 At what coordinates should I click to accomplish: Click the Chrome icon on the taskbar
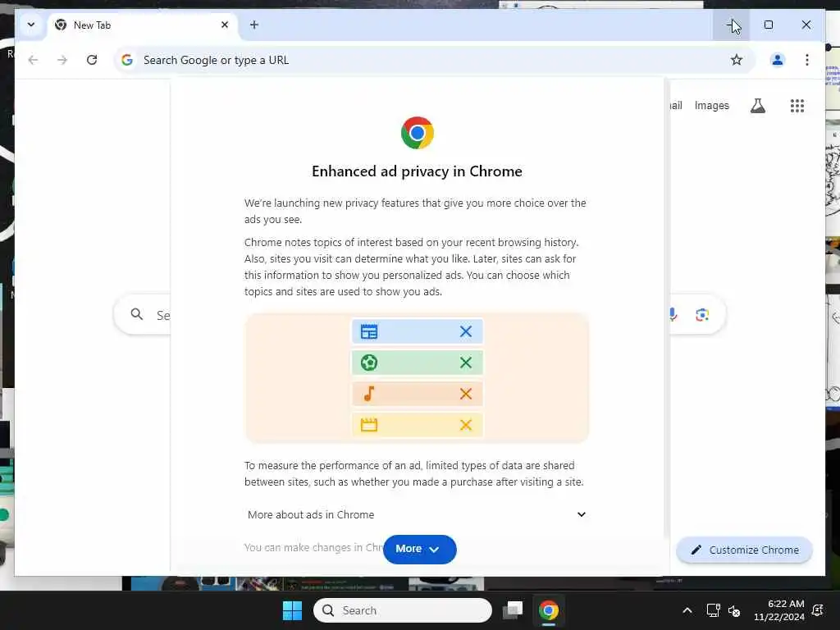coord(549,610)
